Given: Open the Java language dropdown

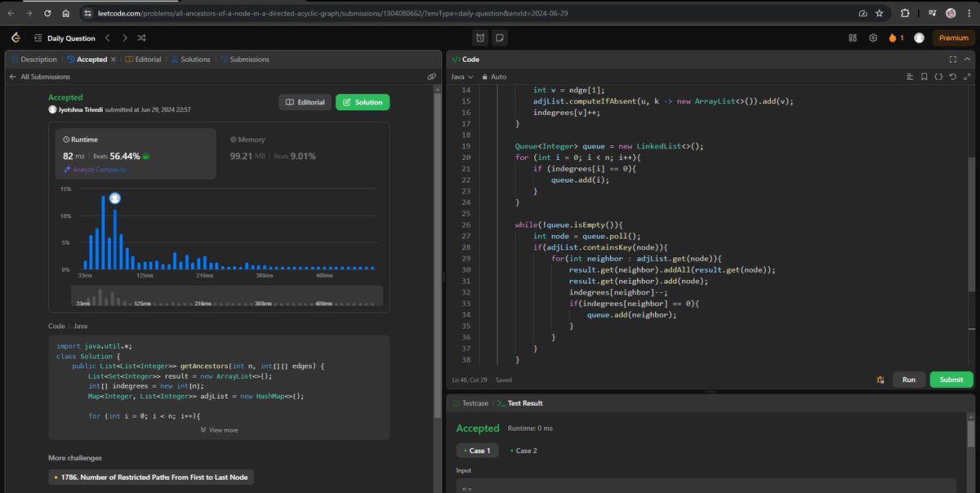Looking at the screenshot, I should [461, 77].
